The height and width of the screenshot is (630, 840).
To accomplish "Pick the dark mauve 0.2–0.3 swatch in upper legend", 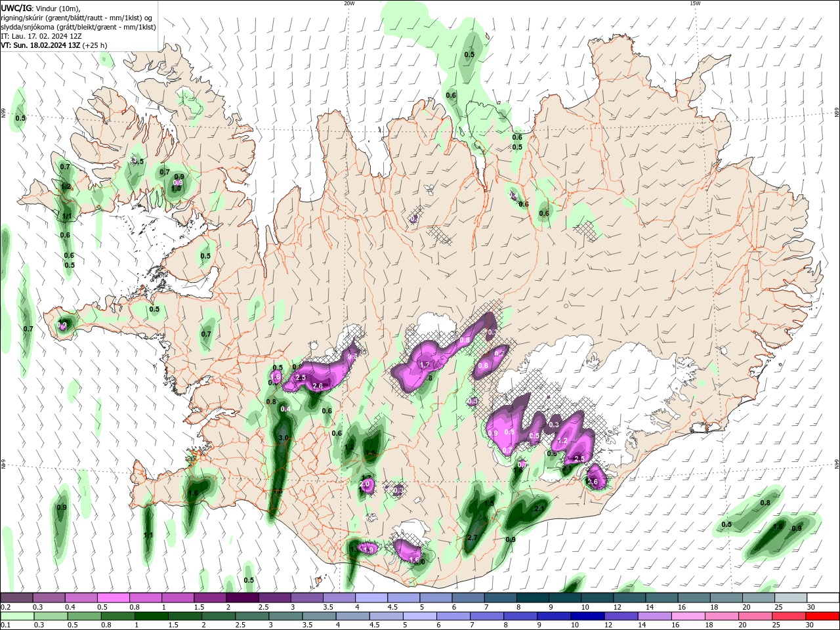I will tap(16, 598).
